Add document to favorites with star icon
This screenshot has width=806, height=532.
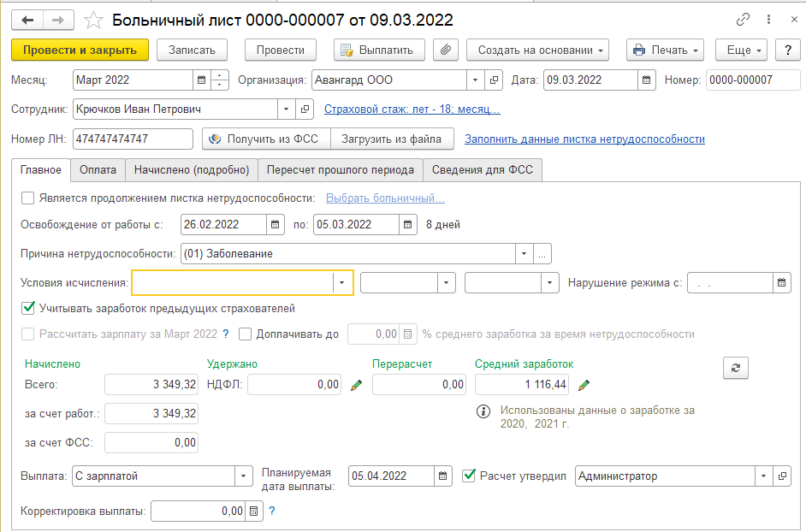[x=93, y=21]
